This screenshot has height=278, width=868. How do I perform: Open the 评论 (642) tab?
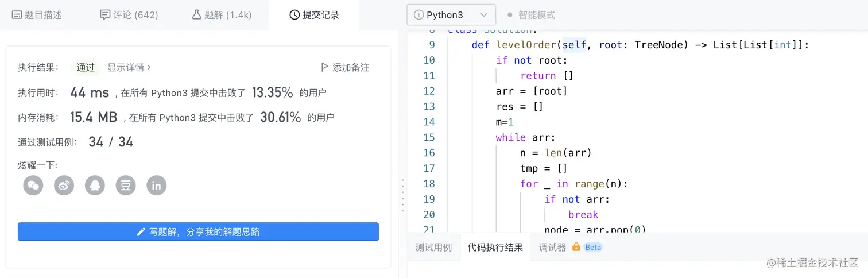click(x=129, y=15)
